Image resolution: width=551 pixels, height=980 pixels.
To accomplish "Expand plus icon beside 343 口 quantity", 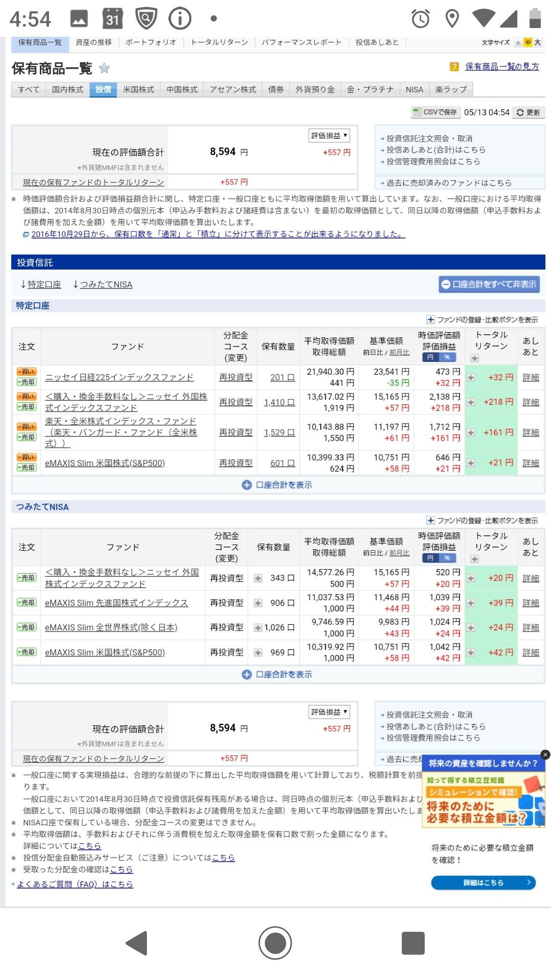I will coord(258,578).
